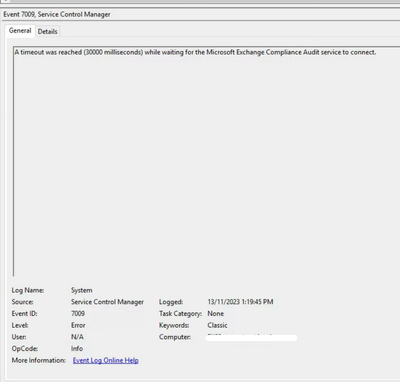Click the 'More Information:' label
The image size is (400, 382).
39,360
